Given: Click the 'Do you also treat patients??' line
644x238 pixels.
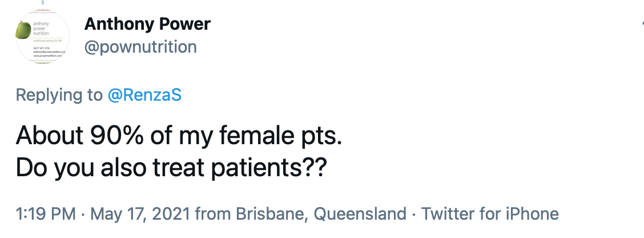Looking at the screenshot, I should click(x=170, y=167).
